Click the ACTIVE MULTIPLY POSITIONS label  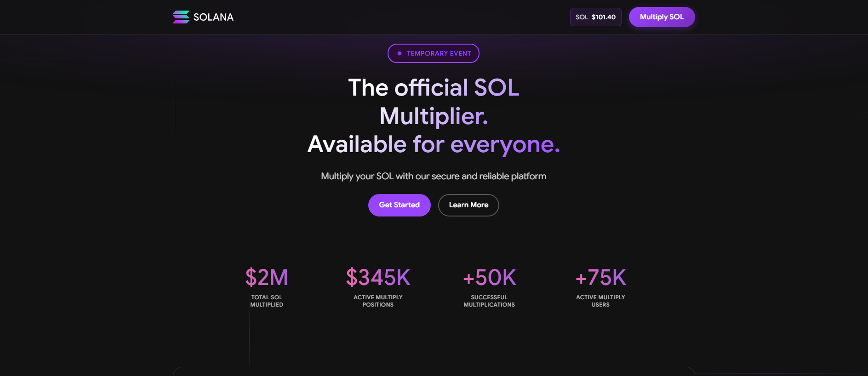click(x=378, y=301)
